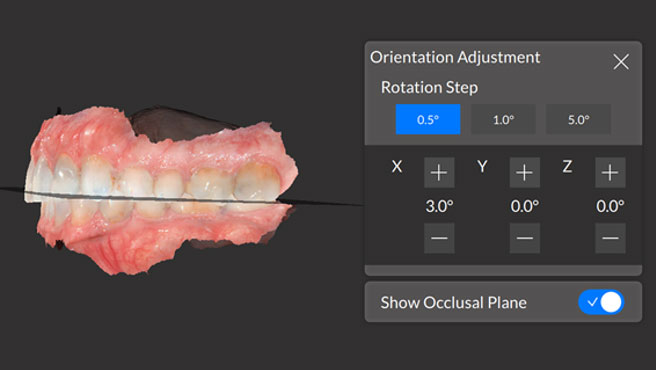Click the occlusal plane line left of model
656x370 pixels.
(12, 190)
